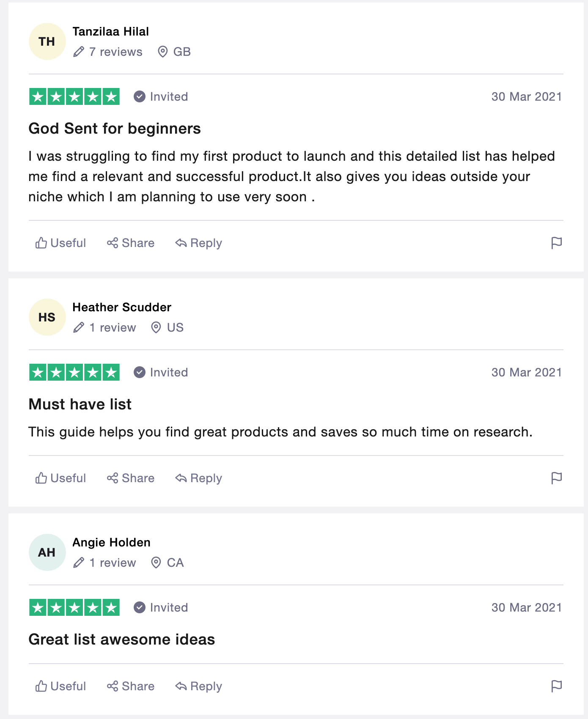Flag Angie Holden's review

[x=556, y=686]
